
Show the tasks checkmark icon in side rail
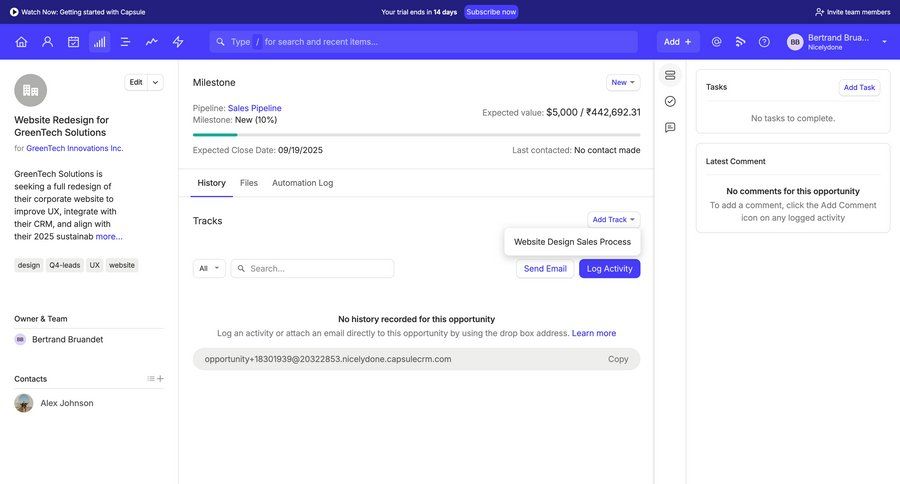670,102
